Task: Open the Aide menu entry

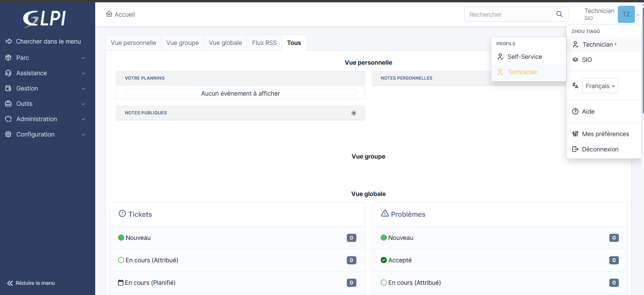Action: 604,112
